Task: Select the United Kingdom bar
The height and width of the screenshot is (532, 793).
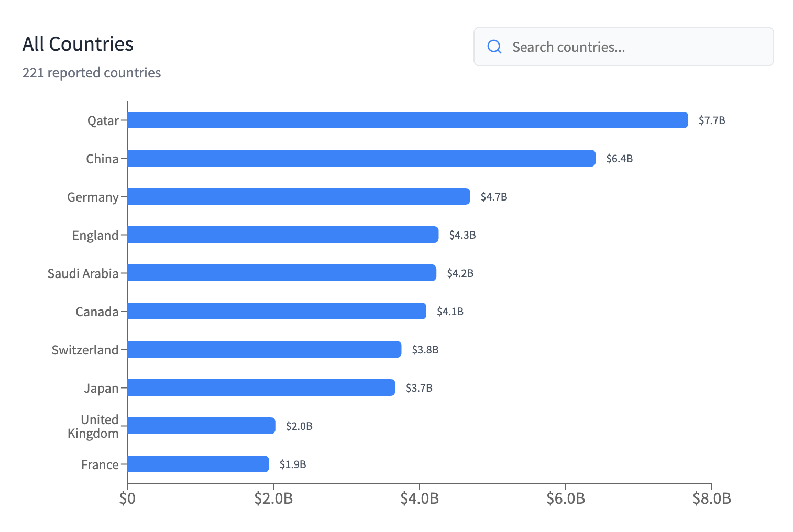Action: (x=201, y=426)
